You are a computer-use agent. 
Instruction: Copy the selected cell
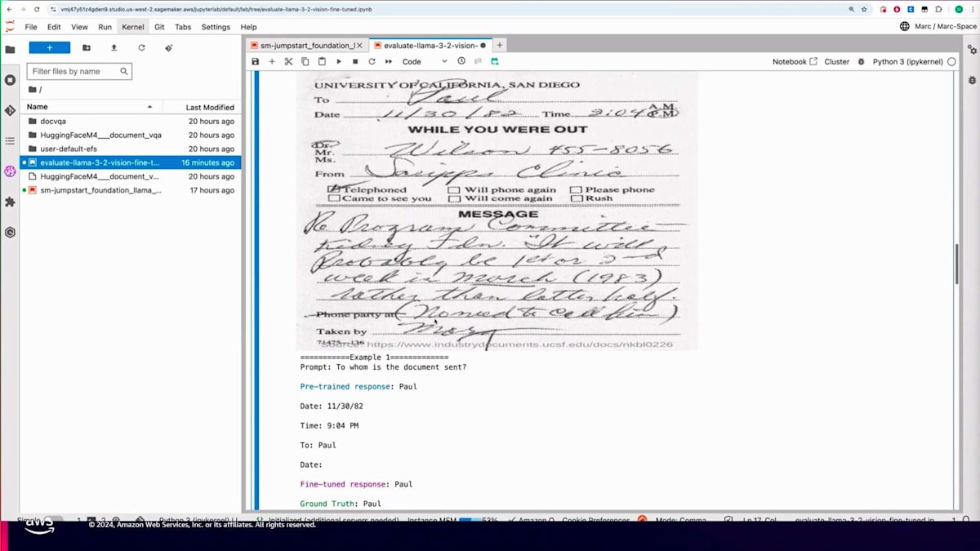pyautogui.click(x=305, y=61)
